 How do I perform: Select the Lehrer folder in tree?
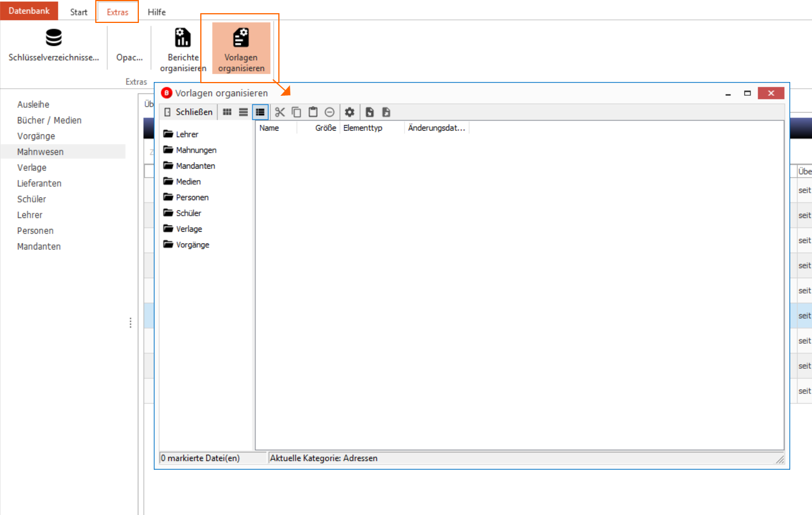(x=181, y=134)
